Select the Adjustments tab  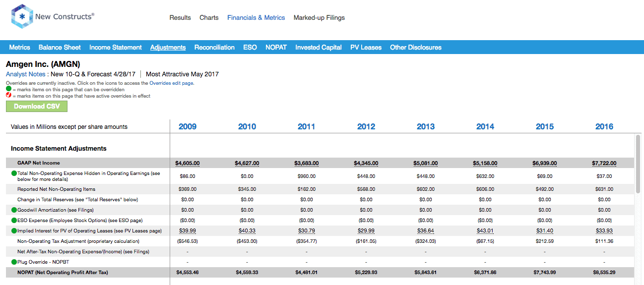coord(168,48)
